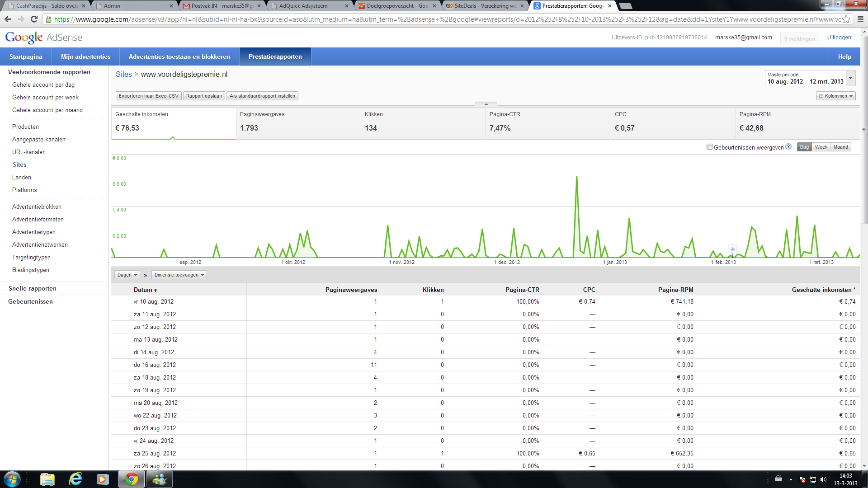Viewport: 868px width, 488px height.
Task: Open Advertenties toestaan en blokkeren tab
Action: click(x=179, y=56)
